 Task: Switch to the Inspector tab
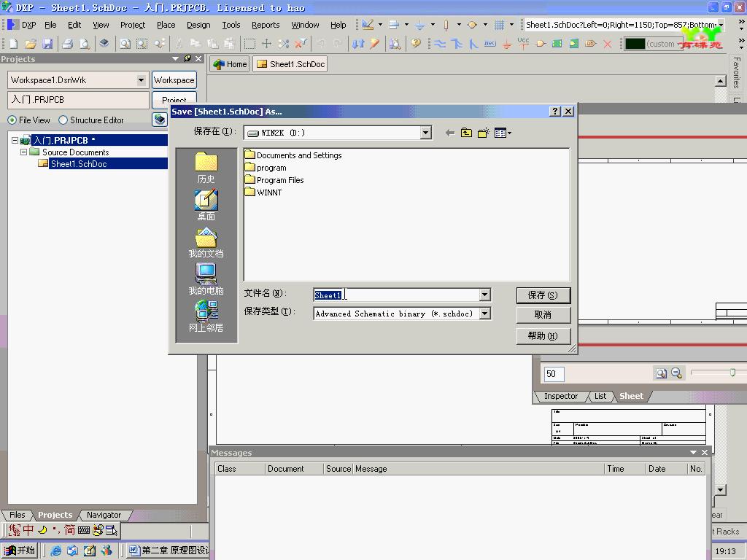561,396
